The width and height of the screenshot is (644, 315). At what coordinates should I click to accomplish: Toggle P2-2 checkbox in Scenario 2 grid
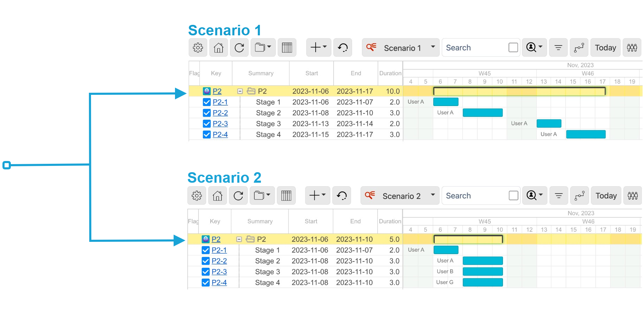tap(206, 261)
